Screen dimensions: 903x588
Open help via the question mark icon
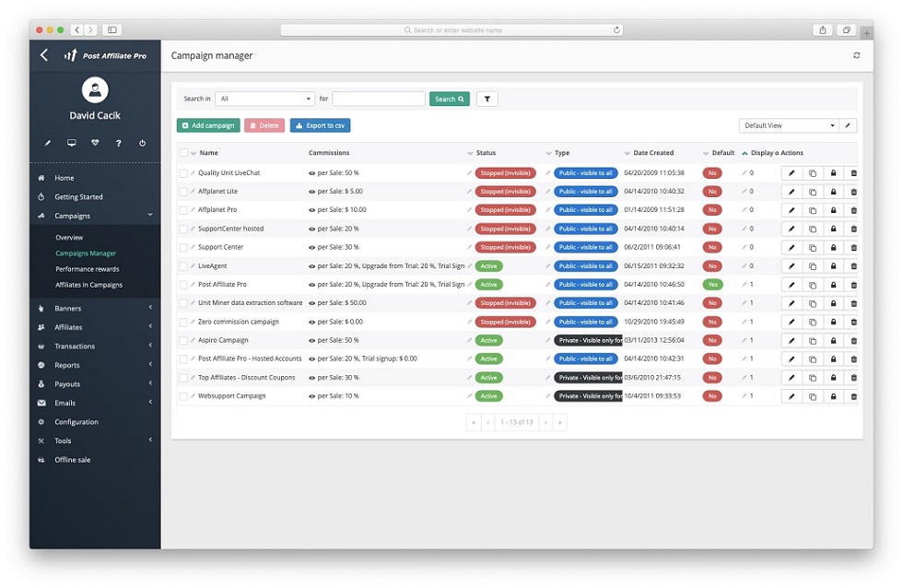(118, 143)
